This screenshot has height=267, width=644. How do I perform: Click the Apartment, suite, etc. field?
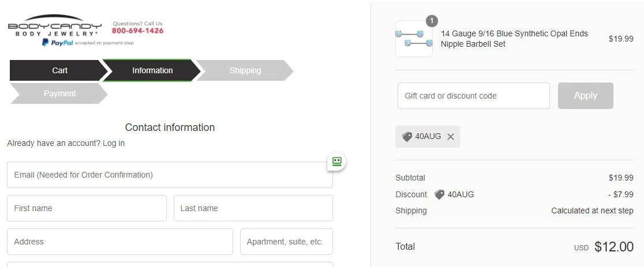[x=286, y=242]
